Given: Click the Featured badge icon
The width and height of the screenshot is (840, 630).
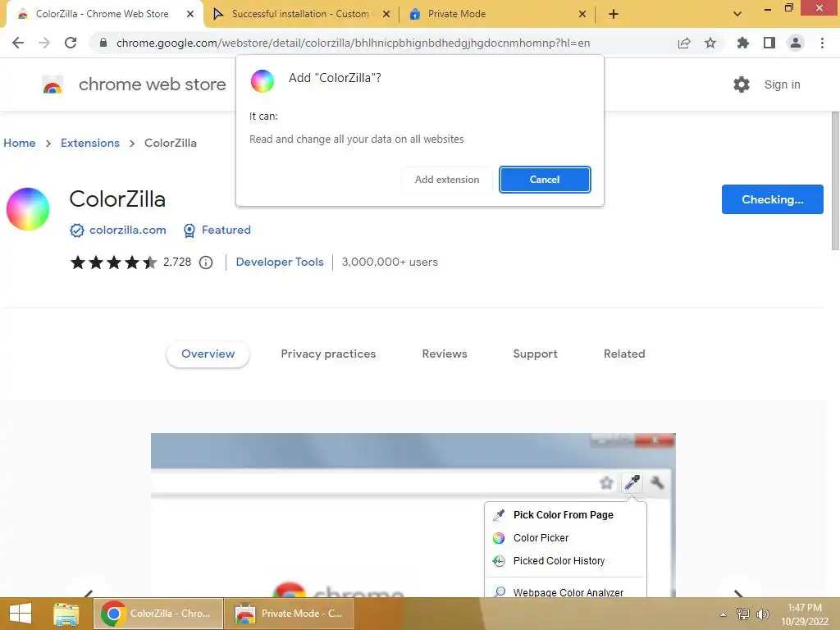Looking at the screenshot, I should coord(189,231).
